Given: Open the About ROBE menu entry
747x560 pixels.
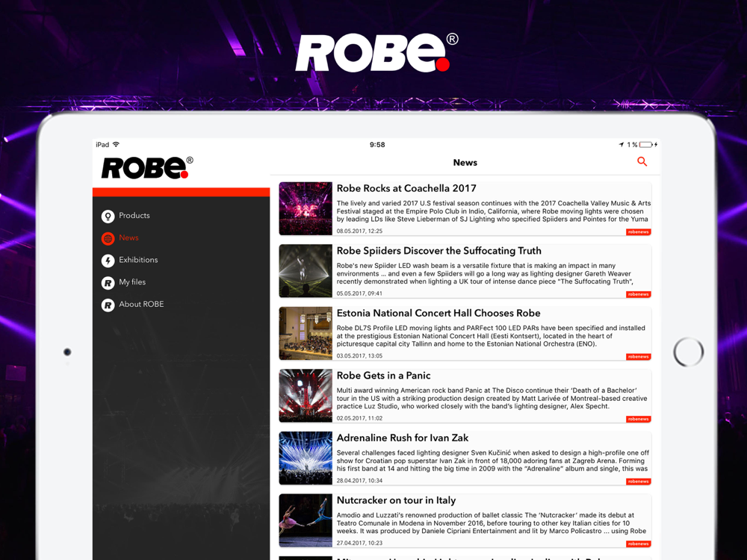Looking at the screenshot, I should click(x=141, y=305).
